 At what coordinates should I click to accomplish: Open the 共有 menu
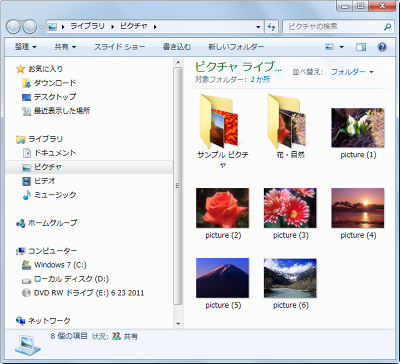(65, 47)
